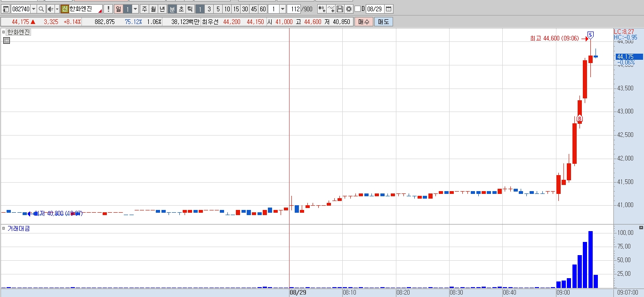
Task: Switch to 일 (daily) chart period
Action: [118, 9]
